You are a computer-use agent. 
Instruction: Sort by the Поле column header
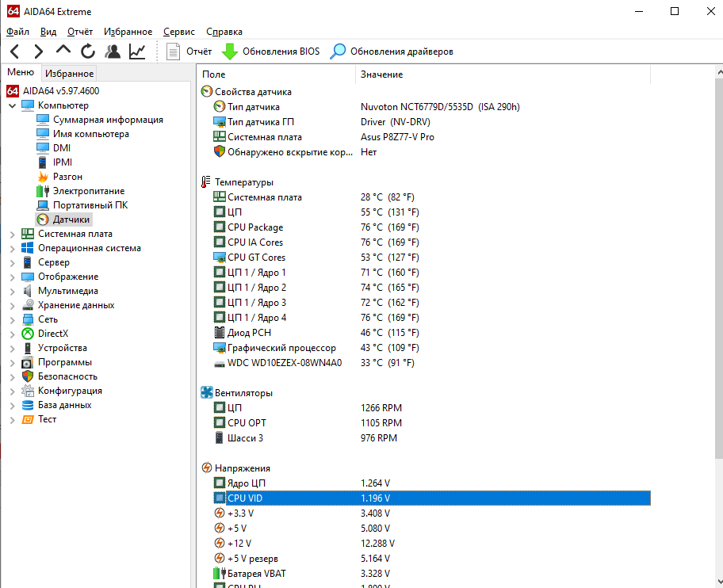click(x=277, y=74)
